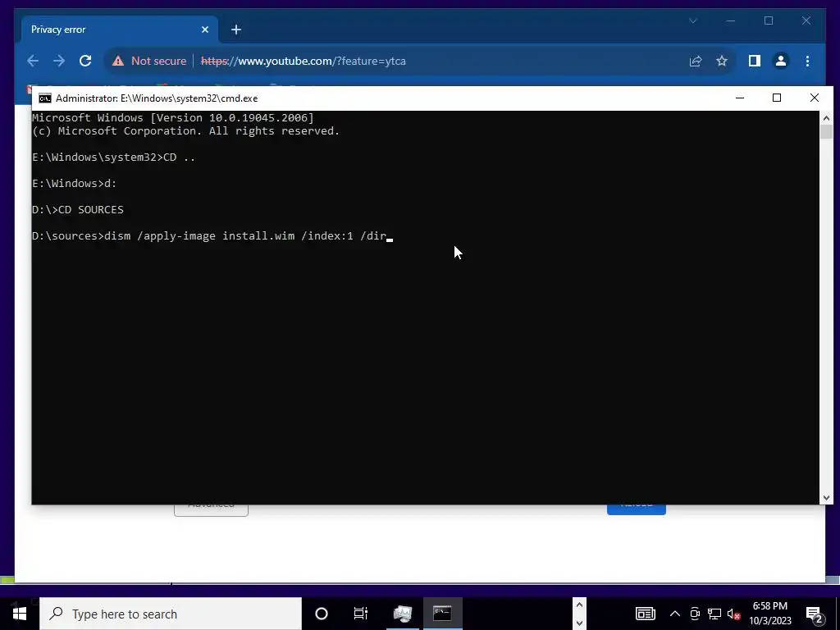Click the dism /apply-image command line
Image resolution: width=840 pixels, height=630 pixels.
coord(212,235)
